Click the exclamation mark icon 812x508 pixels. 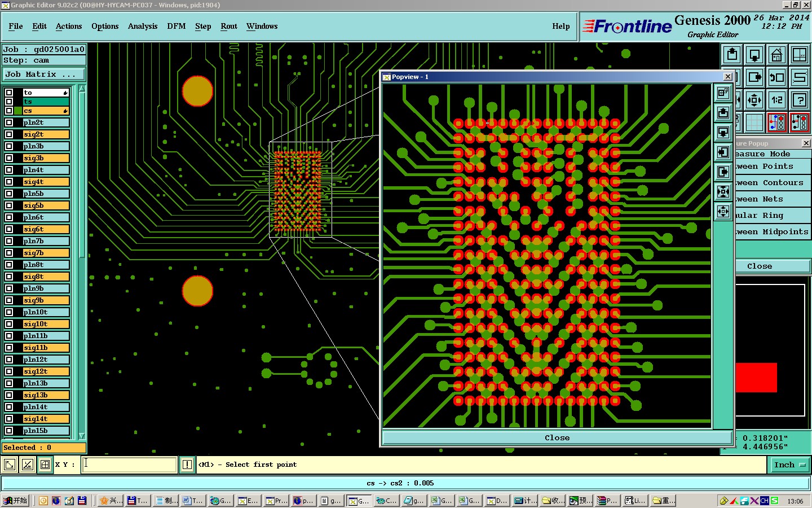point(187,465)
